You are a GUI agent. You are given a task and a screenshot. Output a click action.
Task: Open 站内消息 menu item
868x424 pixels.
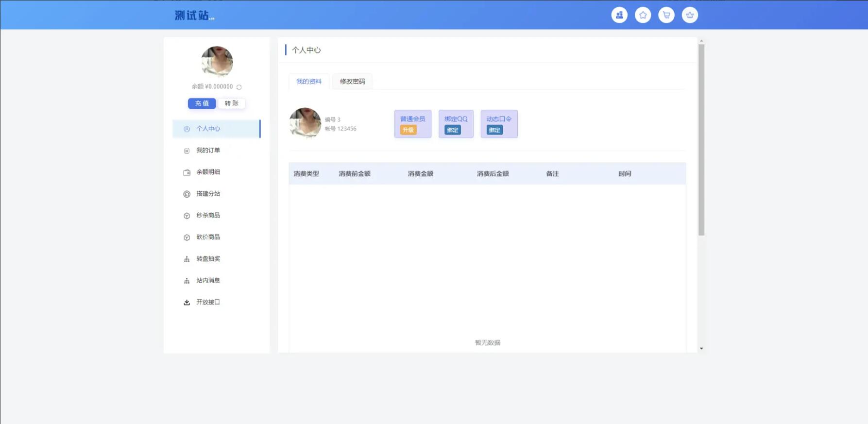(x=217, y=280)
